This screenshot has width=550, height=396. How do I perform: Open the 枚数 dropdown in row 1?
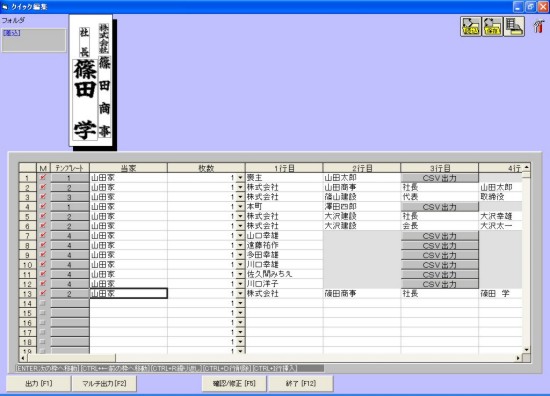pyautogui.click(x=240, y=178)
